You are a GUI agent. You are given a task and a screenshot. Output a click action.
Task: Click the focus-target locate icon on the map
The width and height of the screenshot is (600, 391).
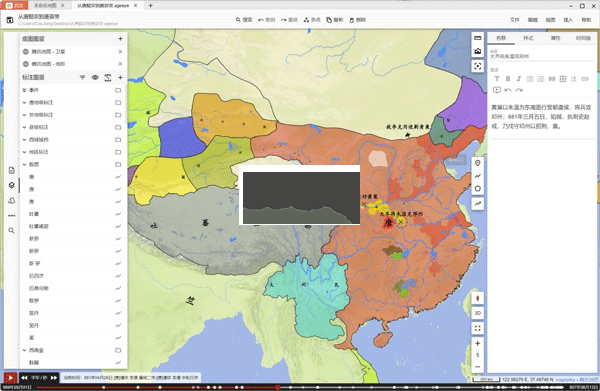point(478,66)
